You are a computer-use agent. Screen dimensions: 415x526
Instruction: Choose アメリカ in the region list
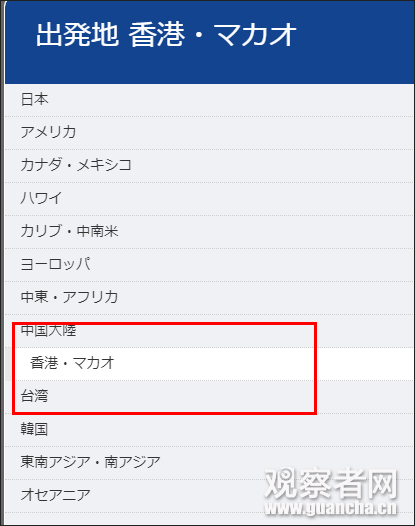pyautogui.click(x=209, y=133)
